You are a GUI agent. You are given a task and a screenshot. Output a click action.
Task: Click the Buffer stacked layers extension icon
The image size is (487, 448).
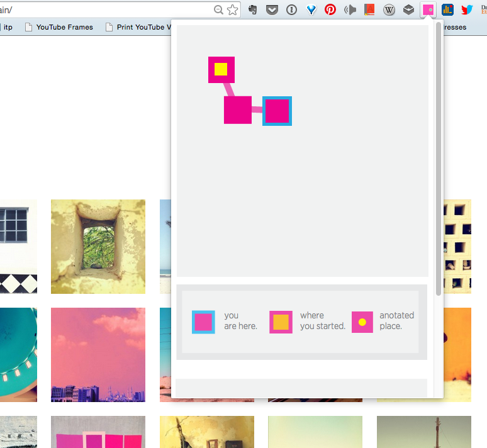coord(408,10)
